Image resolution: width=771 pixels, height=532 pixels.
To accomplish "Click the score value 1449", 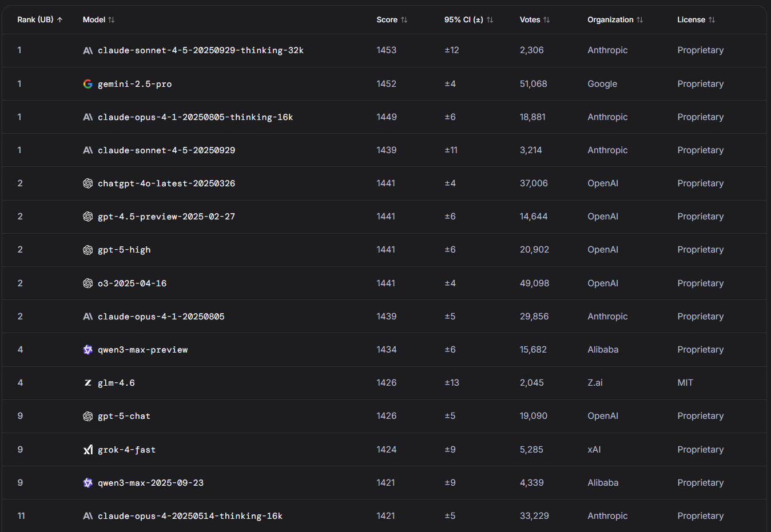I will point(387,117).
